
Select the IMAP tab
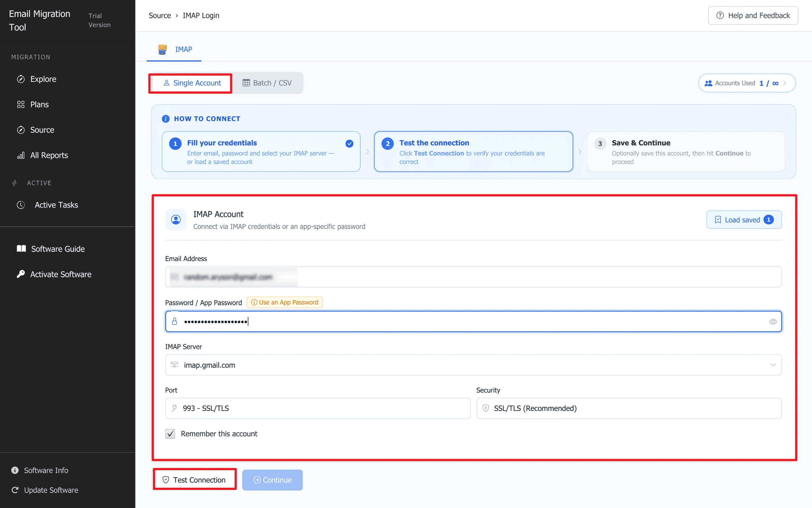click(x=174, y=50)
